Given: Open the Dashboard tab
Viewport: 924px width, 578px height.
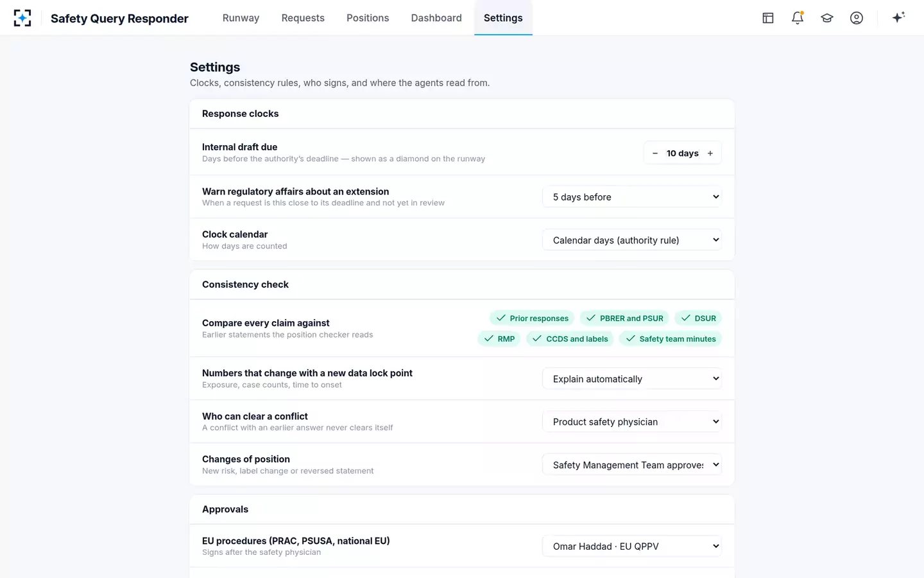Looking at the screenshot, I should (x=436, y=18).
